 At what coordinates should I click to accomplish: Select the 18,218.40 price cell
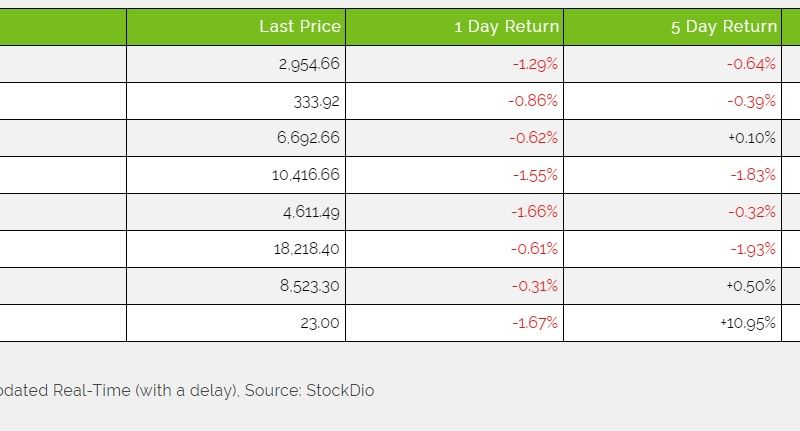click(x=306, y=249)
